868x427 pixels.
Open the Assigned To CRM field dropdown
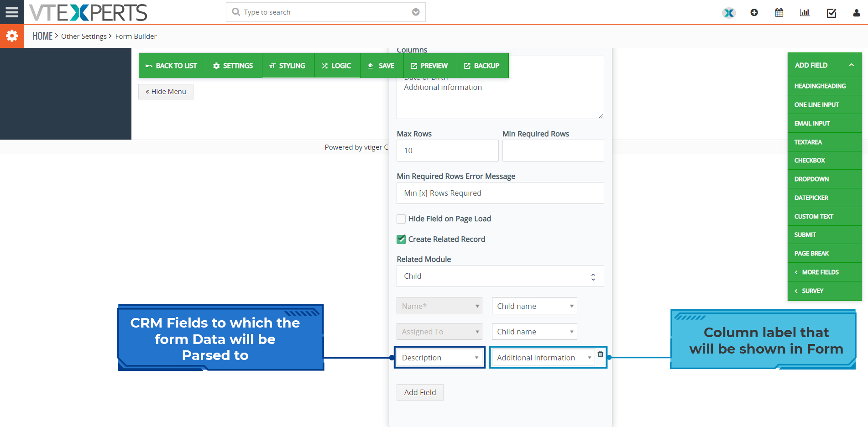tap(439, 332)
